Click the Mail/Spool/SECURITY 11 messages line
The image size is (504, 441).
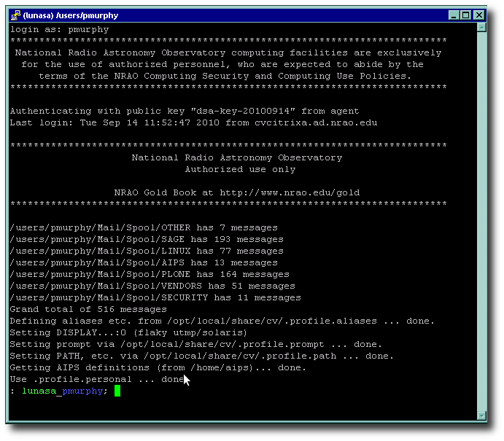coord(155,297)
